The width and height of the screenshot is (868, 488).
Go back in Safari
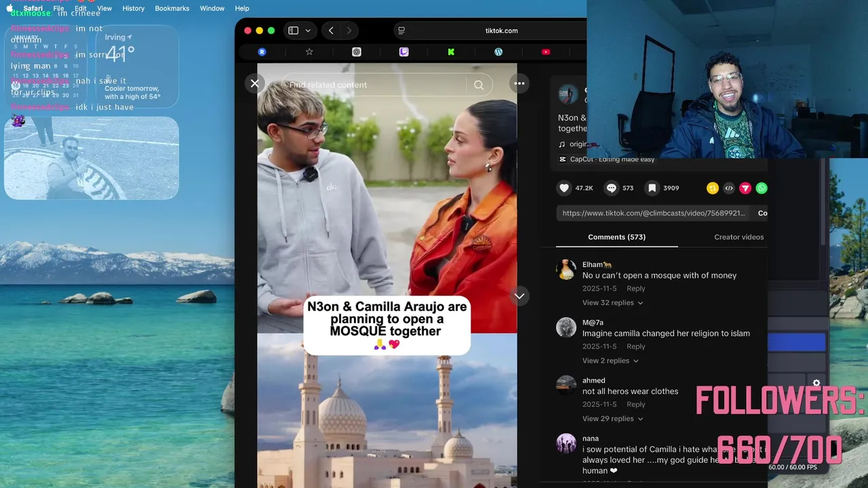[331, 30]
